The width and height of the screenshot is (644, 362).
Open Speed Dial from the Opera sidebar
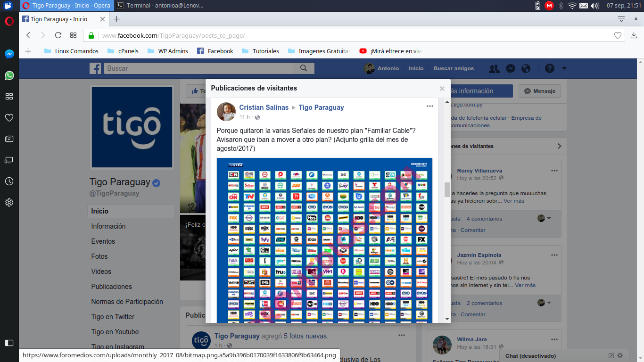click(x=9, y=97)
